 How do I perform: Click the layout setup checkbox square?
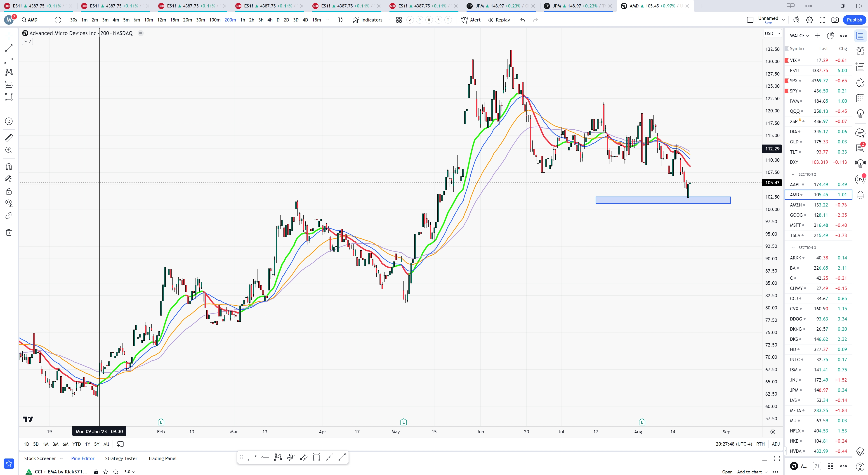tap(750, 20)
